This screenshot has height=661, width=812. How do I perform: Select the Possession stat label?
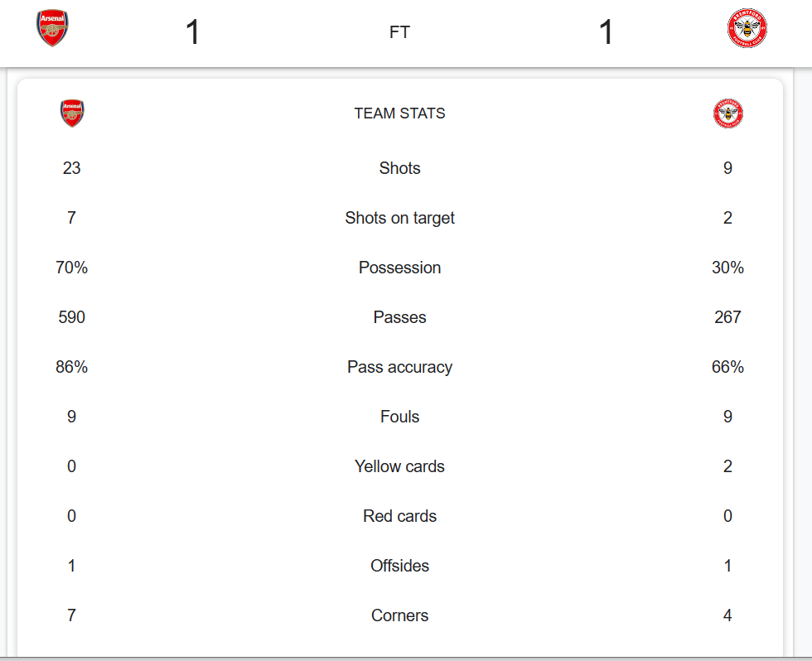click(399, 268)
